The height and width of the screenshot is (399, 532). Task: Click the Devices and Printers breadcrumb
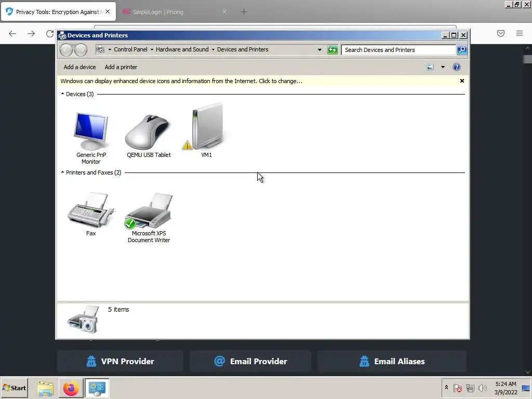click(x=243, y=49)
